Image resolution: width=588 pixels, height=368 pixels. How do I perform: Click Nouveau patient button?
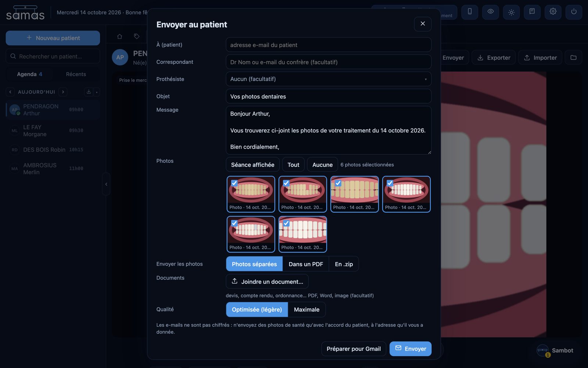pyautogui.click(x=53, y=38)
